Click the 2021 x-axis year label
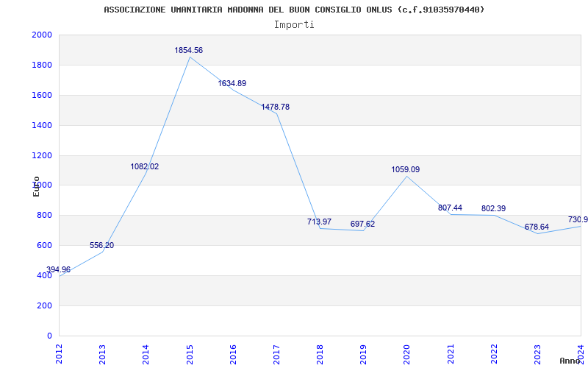The width and height of the screenshot is (588, 368). [x=451, y=354]
